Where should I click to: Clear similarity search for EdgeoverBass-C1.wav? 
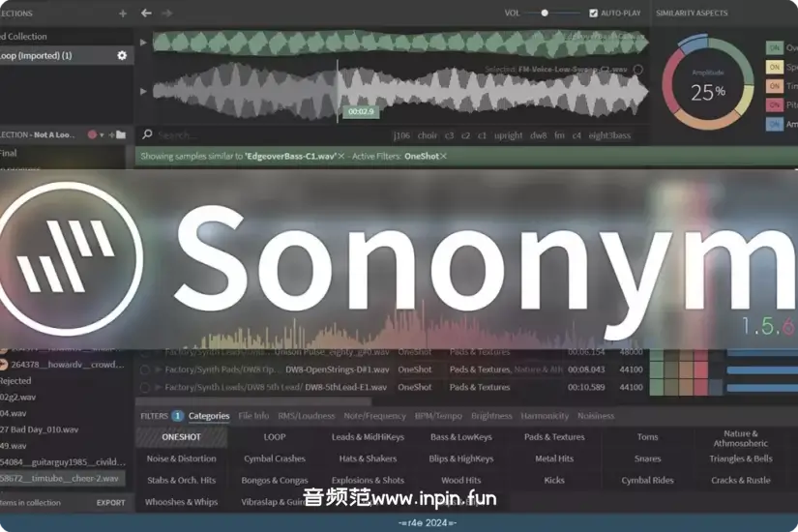point(341,157)
